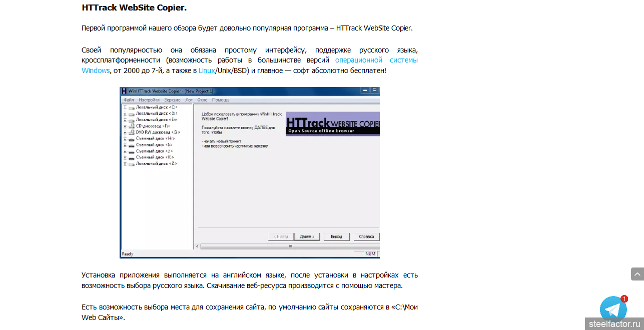Click the scroll-to-top arrow button
644x330 pixels.
(637, 274)
